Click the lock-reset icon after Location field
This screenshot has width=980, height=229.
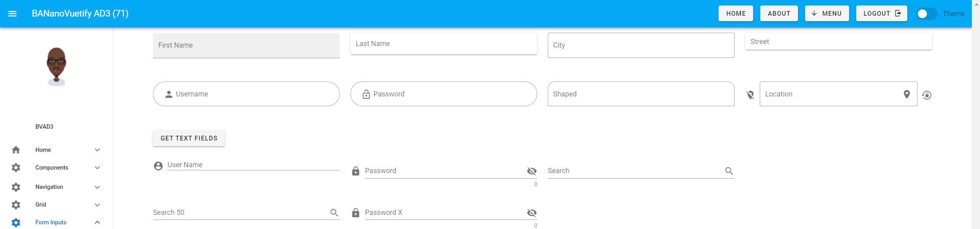click(927, 95)
